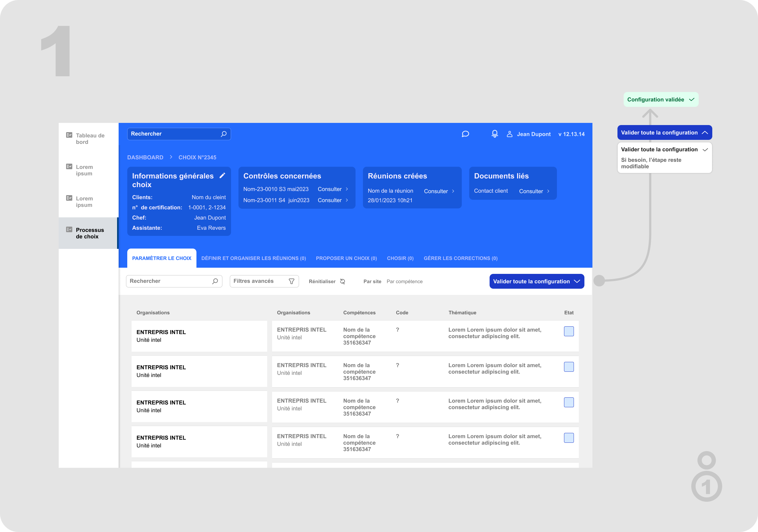Click the Thématique column header
This screenshot has width=758, height=532.
pos(462,312)
